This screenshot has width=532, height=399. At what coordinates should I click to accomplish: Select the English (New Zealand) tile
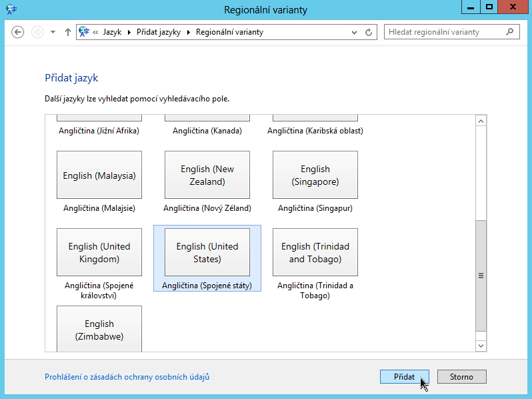coord(207,175)
